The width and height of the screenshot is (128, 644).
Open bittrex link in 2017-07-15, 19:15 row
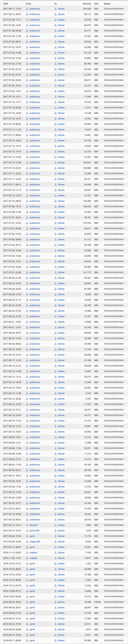pos(61,146)
